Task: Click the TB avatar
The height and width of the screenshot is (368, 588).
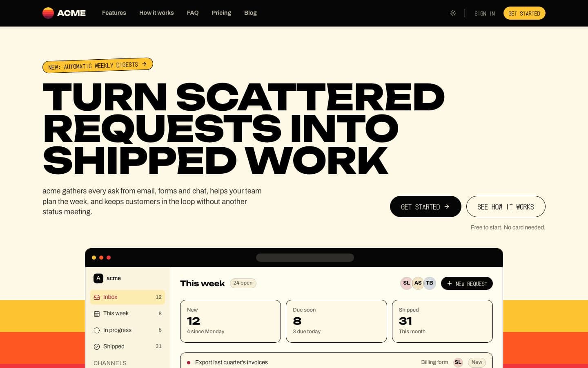Action: coord(430,283)
